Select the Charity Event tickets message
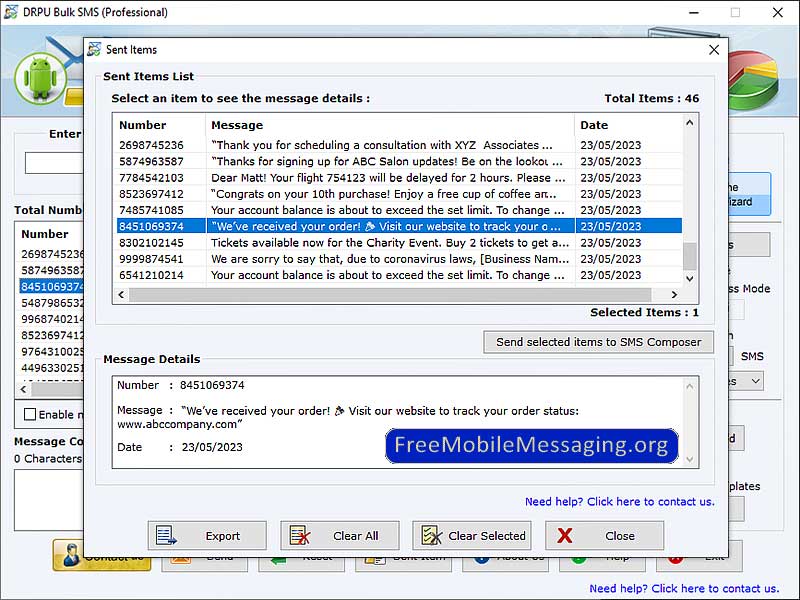 pos(398,242)
